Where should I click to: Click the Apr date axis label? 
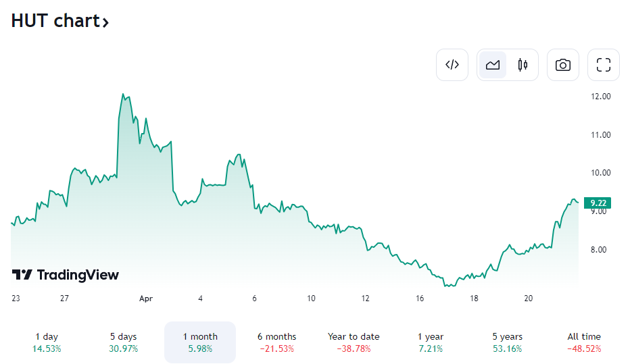tap(146, 298)
